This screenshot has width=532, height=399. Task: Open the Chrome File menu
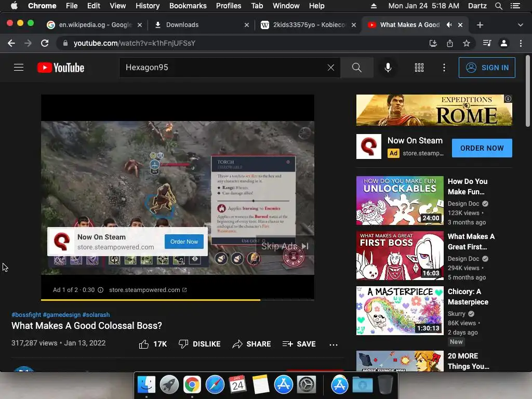pos(72,6)
